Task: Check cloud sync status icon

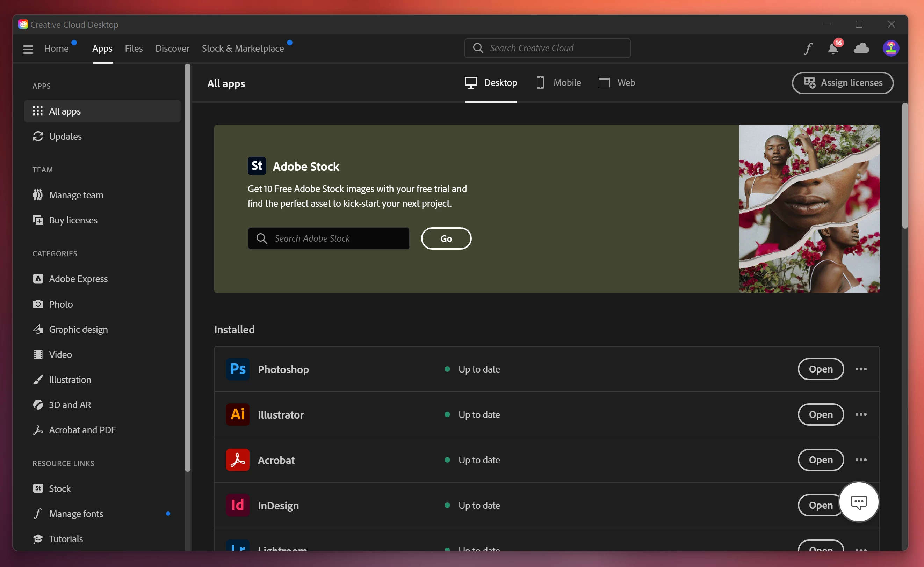Action: tap(861, 48)
